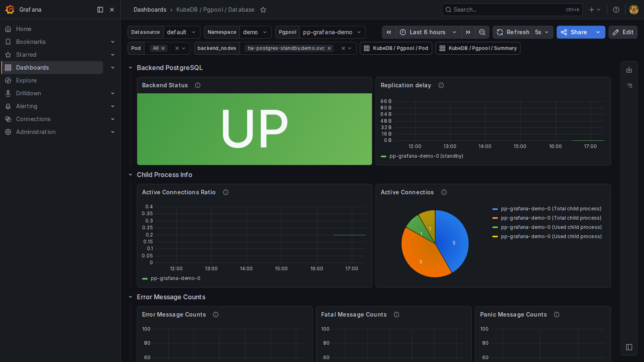Expand the Connections sidebar section
This screenshot has width=644, height=362.
pyautogui.click(x=113, y=119)
